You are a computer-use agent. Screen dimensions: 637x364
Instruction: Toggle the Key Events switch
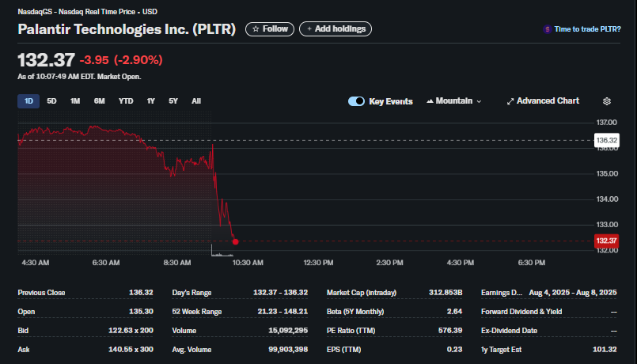coord(356,101)
